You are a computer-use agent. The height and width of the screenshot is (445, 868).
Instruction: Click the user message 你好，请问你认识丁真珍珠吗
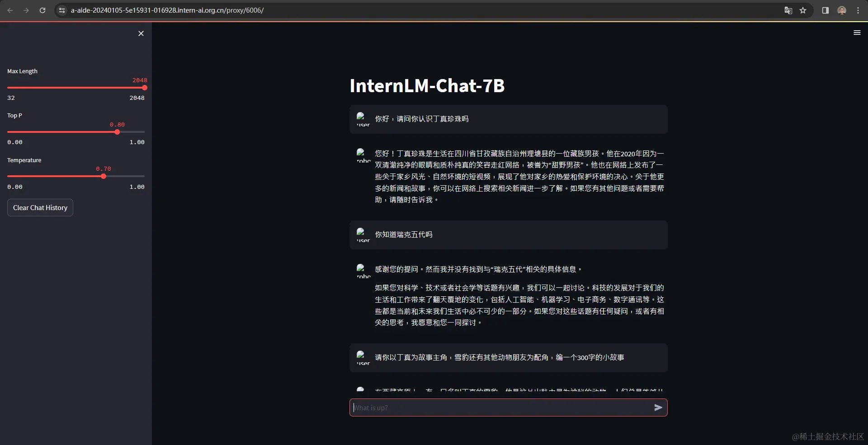(422, 119)
